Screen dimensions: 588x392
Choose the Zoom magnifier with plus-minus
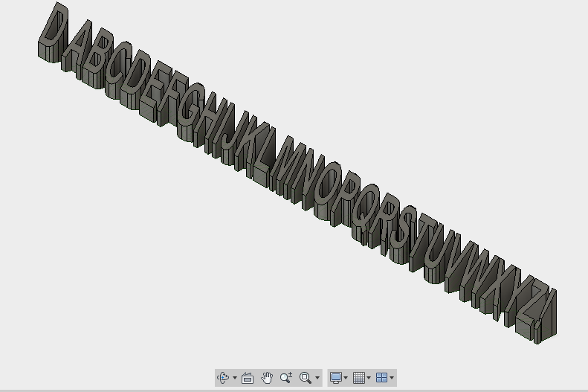click(285, 377)
